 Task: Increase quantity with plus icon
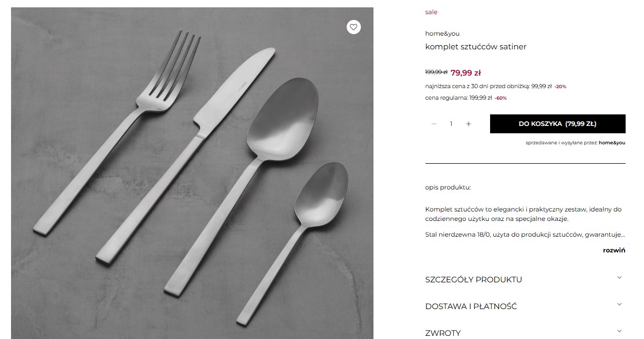[x=469, y=124]
